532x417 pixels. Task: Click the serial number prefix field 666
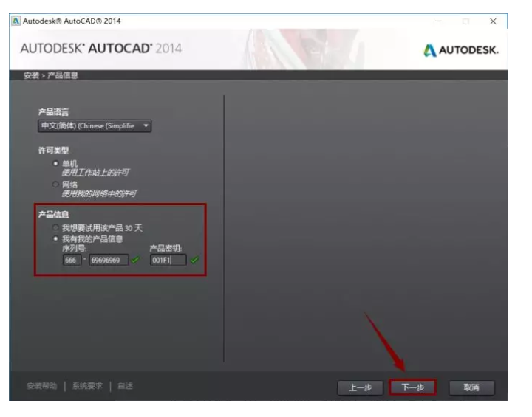[x=72, y=260]
